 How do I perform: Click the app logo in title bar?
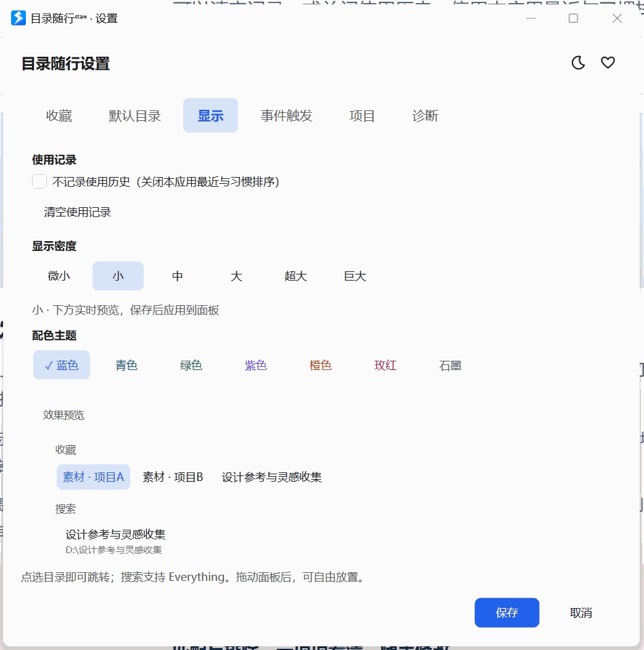[x=18, y=18]
